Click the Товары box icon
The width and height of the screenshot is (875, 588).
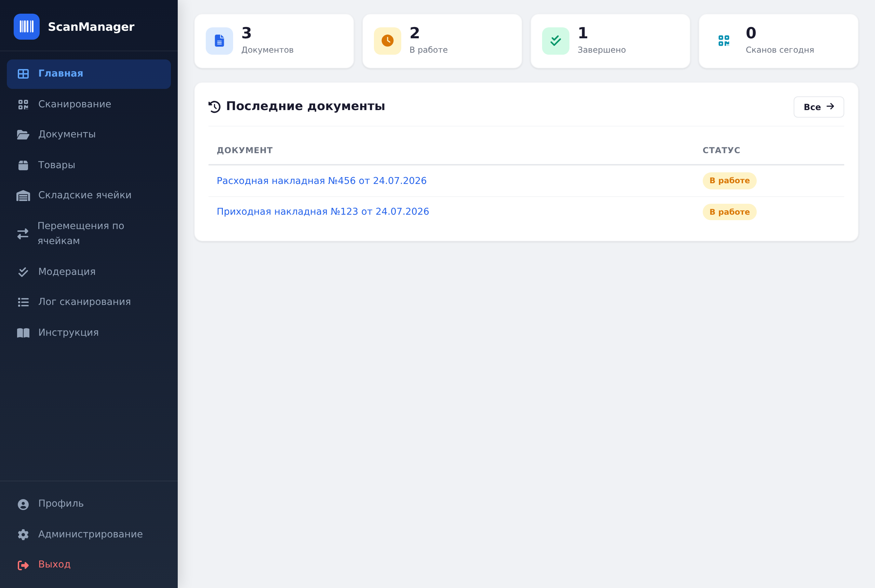(x=23, y=165)
